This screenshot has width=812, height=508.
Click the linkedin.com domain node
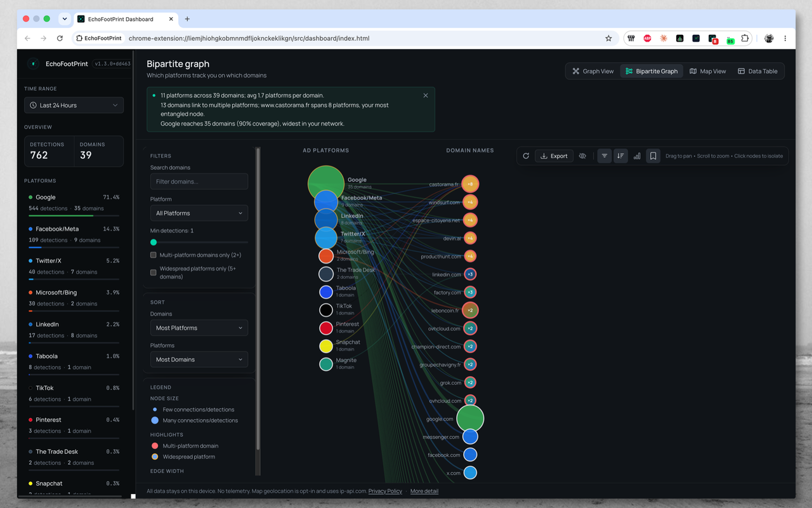click(470, 274)
